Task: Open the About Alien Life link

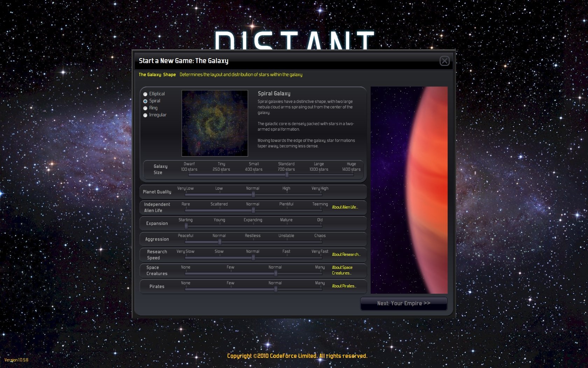Action: click(345, 207)
